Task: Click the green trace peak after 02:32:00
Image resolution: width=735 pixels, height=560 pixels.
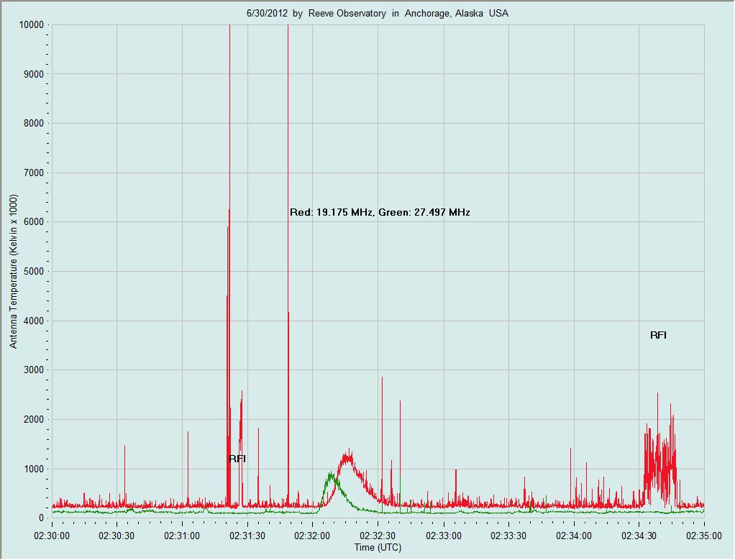Action: pyautogui.click(x=331, y=475)
